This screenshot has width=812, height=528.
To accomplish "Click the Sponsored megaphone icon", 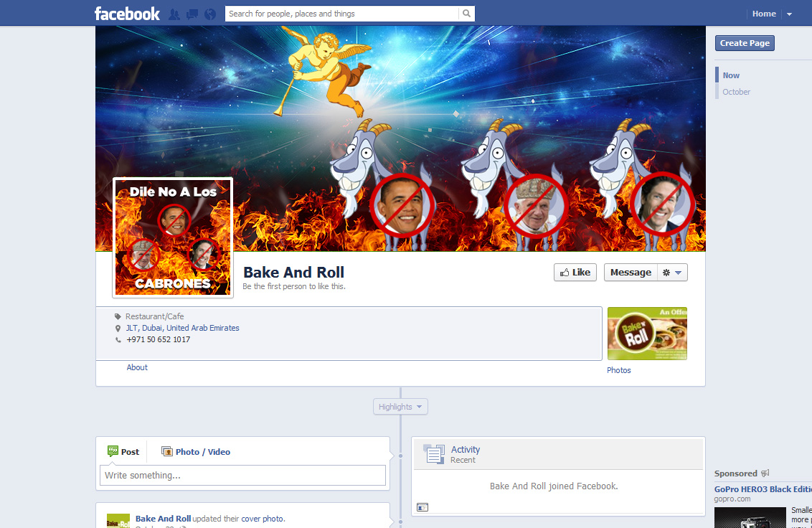I will (765, 473).
